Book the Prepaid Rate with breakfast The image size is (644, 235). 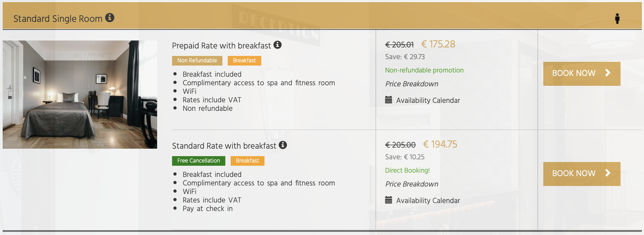tap(582, 73)
